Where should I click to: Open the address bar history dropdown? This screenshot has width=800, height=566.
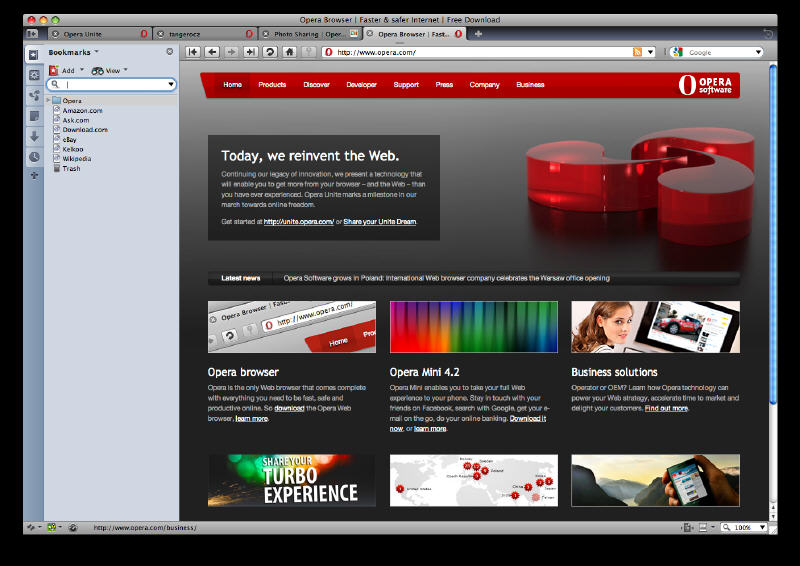(650, 52)
